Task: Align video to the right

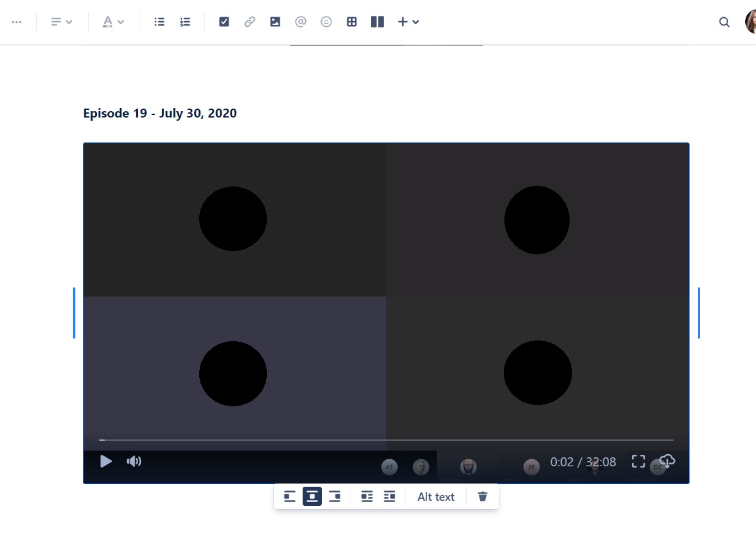Action: tap(335, 496)
